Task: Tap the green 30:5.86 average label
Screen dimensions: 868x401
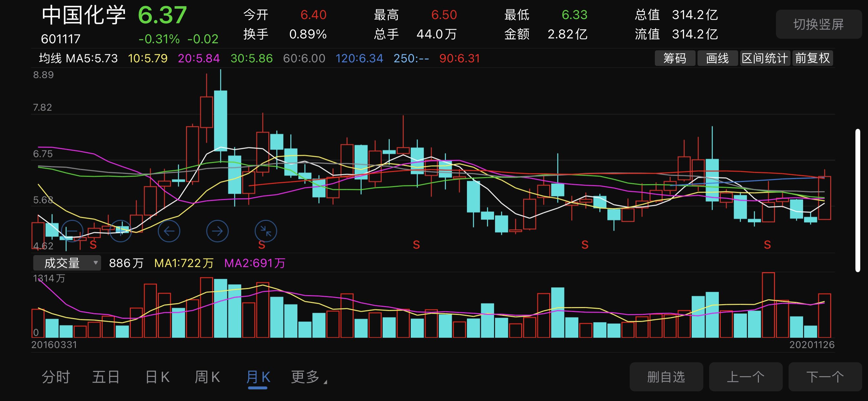Action: [251, 58]
